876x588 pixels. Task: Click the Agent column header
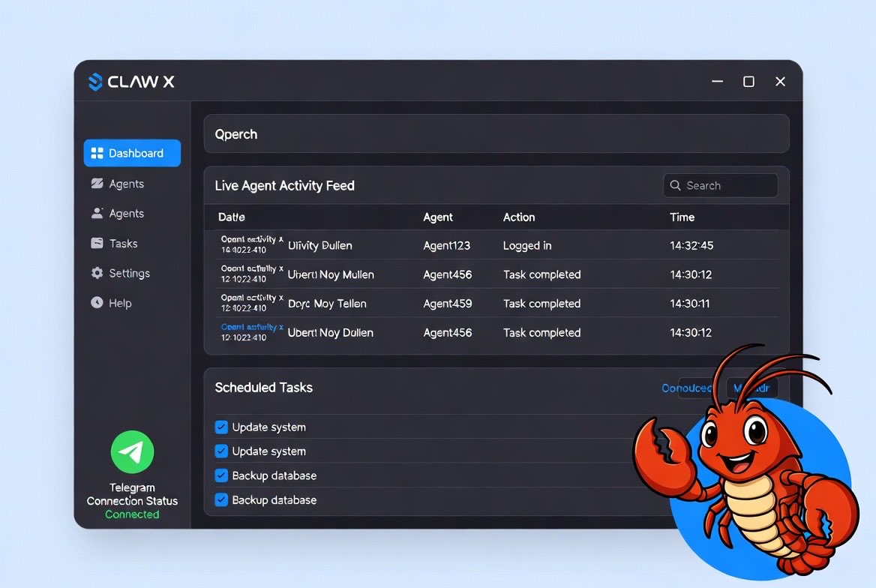438,217
